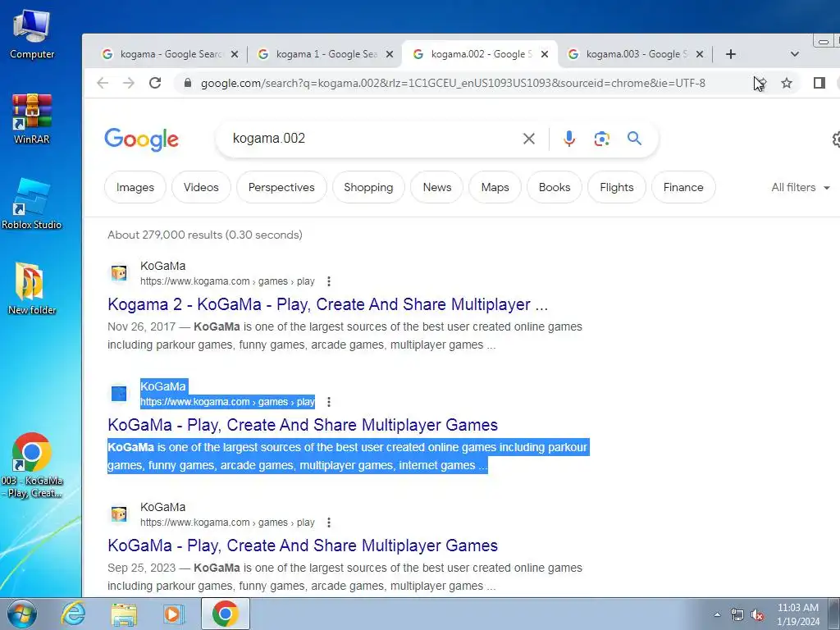The width and height of the screenshot is (840, 630).
Task: Open 'Kogama 2 - KoGaMa' result link
Action: 327,304
